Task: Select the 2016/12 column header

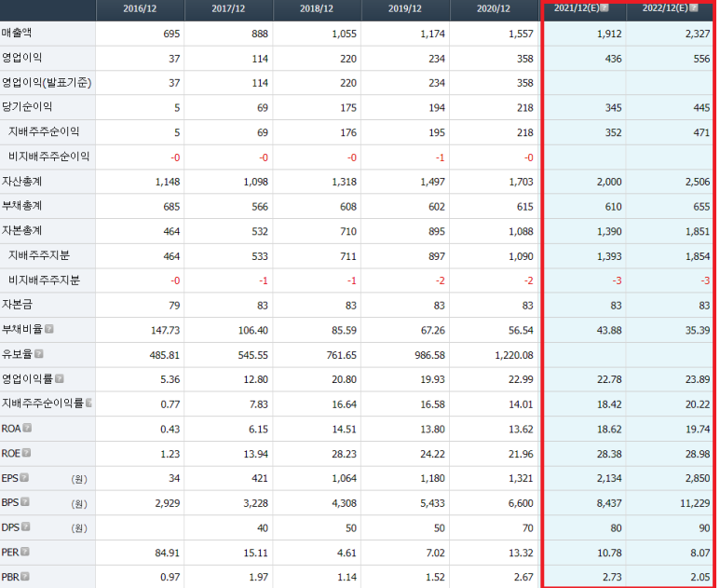Action: pyautogui.click(x=140, y=9)
